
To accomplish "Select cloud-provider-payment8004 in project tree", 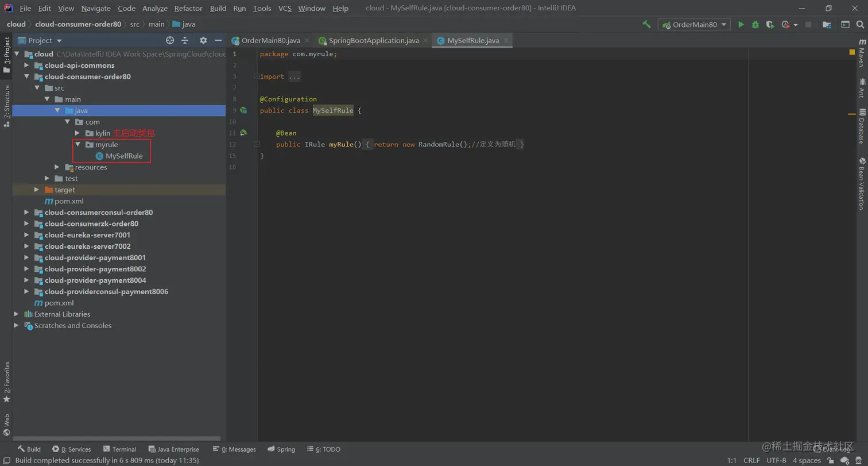I will (95, 280).
